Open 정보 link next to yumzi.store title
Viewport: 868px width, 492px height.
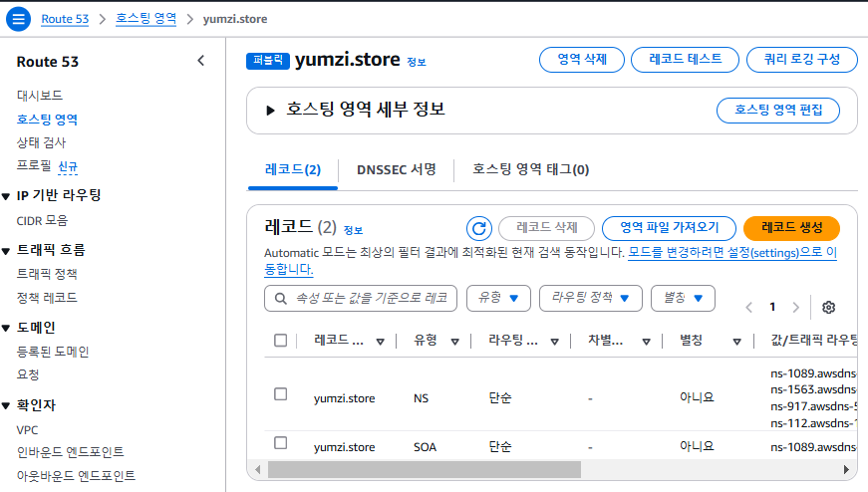pos(417,63)
